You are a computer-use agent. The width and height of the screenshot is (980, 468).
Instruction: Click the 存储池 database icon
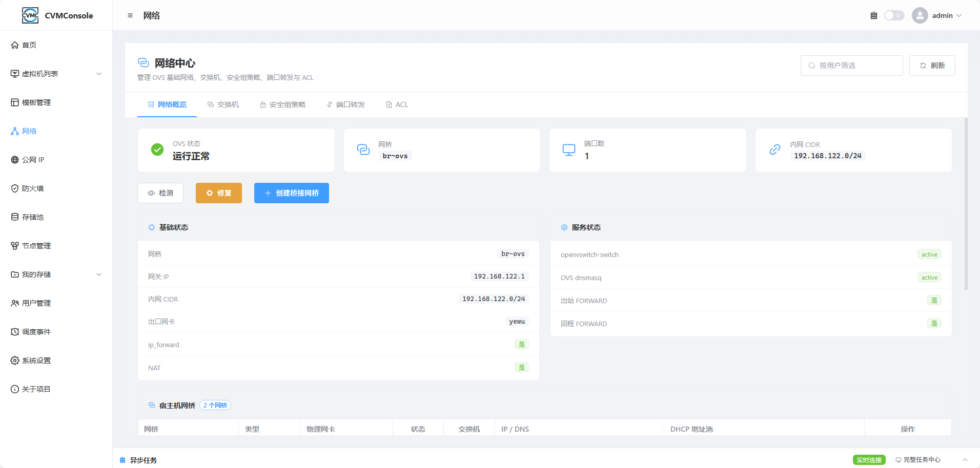click(x=15, y=217)
